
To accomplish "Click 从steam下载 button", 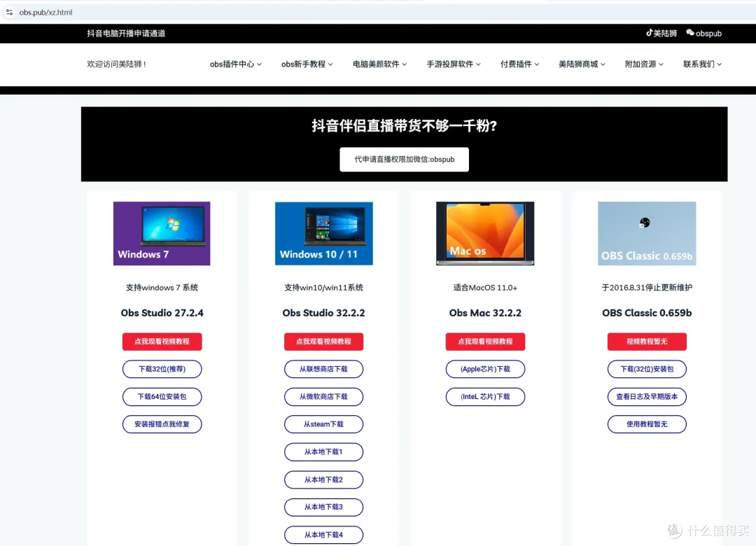I will [323, 424].
